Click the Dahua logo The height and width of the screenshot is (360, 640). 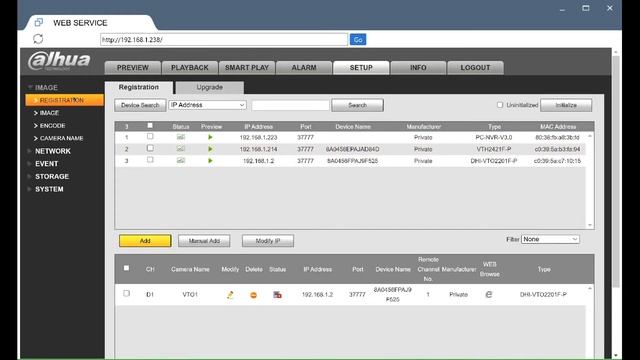point(59,61)
